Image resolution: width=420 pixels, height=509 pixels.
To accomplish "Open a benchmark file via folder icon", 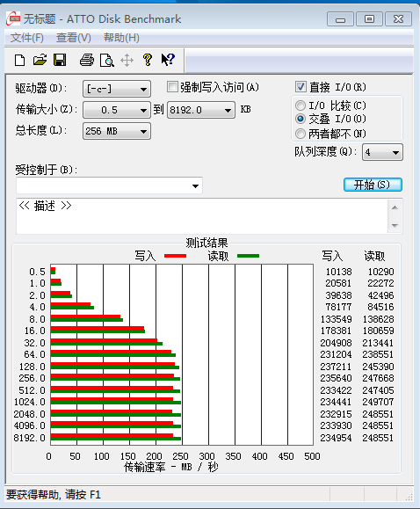I will pyautogui.click(x=40, y=60).
